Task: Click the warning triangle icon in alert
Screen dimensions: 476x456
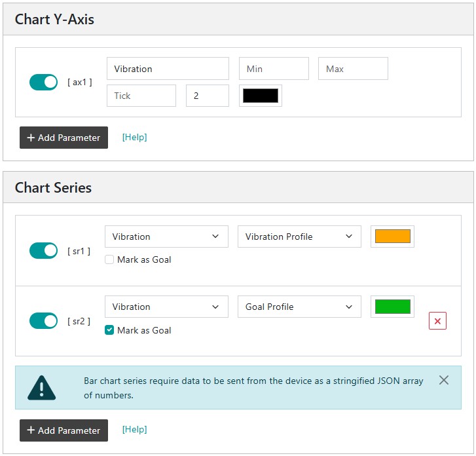Action: (x=42, y=387)
